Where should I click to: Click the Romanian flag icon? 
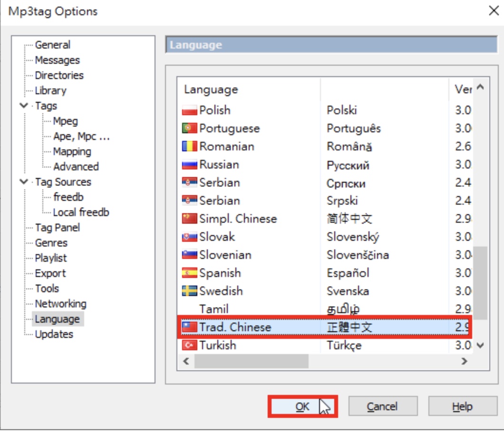(x=189, y=147)
